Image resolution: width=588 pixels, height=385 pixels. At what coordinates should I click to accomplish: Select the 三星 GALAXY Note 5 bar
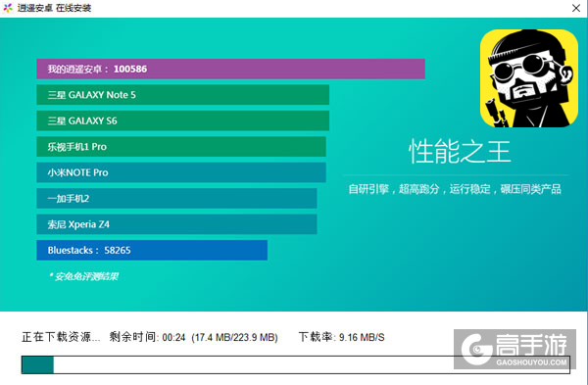point(183,95)
